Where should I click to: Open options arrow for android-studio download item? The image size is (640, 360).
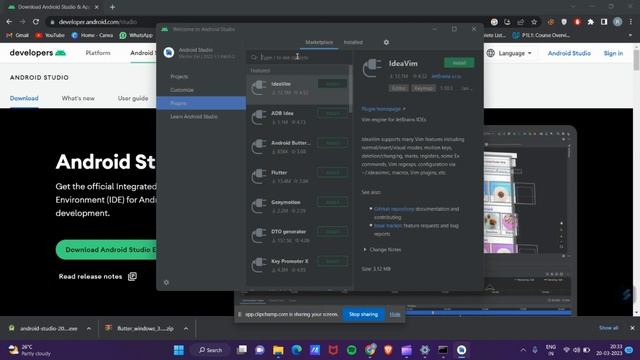click(x=89, y=328)
